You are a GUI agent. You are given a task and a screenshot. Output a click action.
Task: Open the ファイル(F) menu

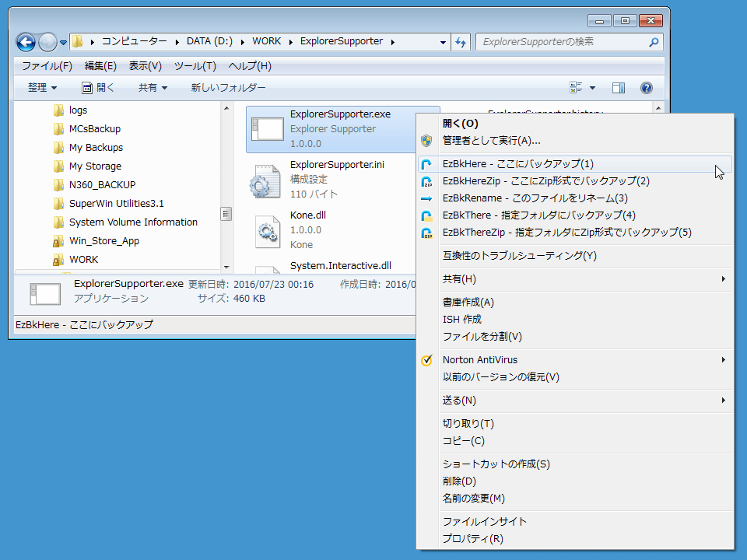pos(47,65)
